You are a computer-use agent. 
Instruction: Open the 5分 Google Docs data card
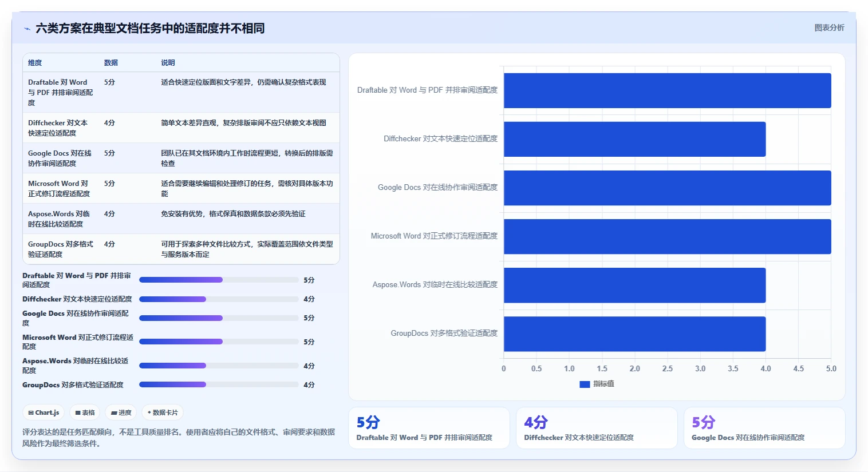[764, 428]
